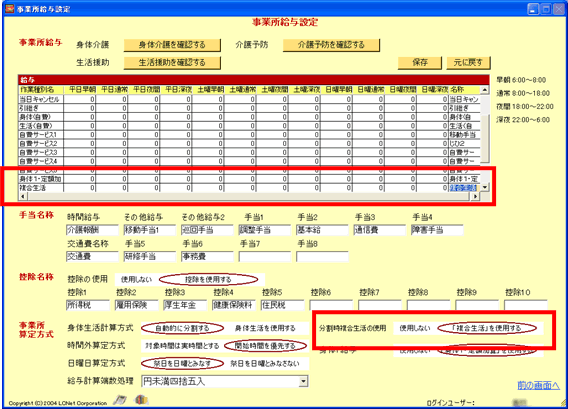Screen dimensions: 568x409
Task: Open 身体介護を確認する
Action: [172, 45]
